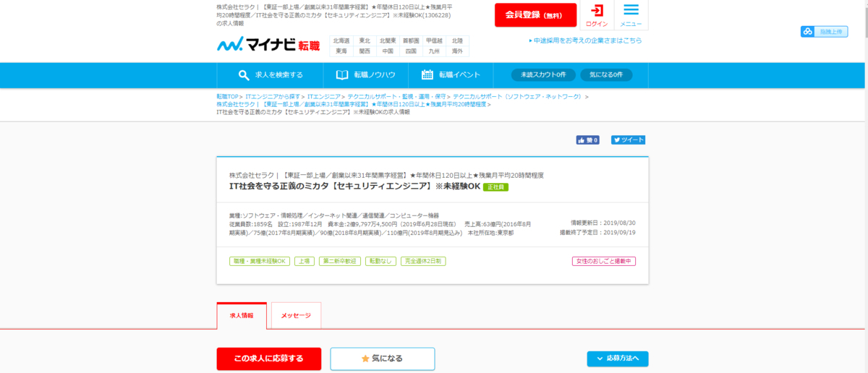Click the マイナビ転職 logo
The image size is (868, 373).
click(268, 45)
